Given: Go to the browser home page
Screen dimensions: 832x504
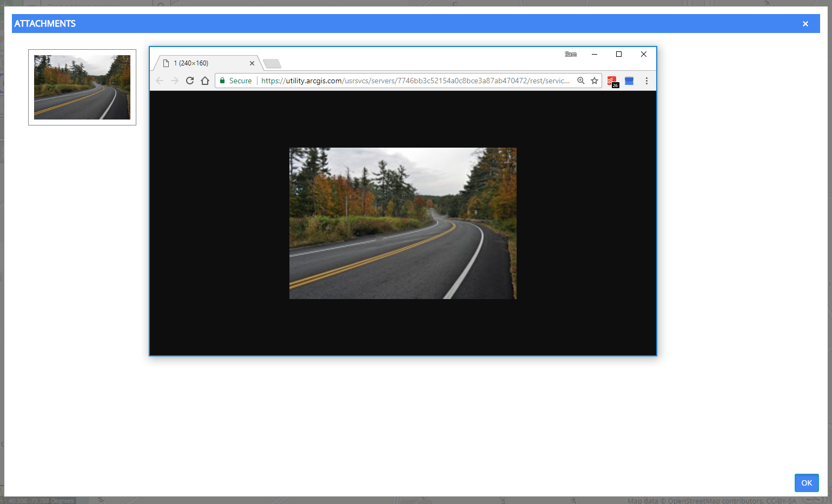Looking at the screenshot, I should (x=205, y=81).
